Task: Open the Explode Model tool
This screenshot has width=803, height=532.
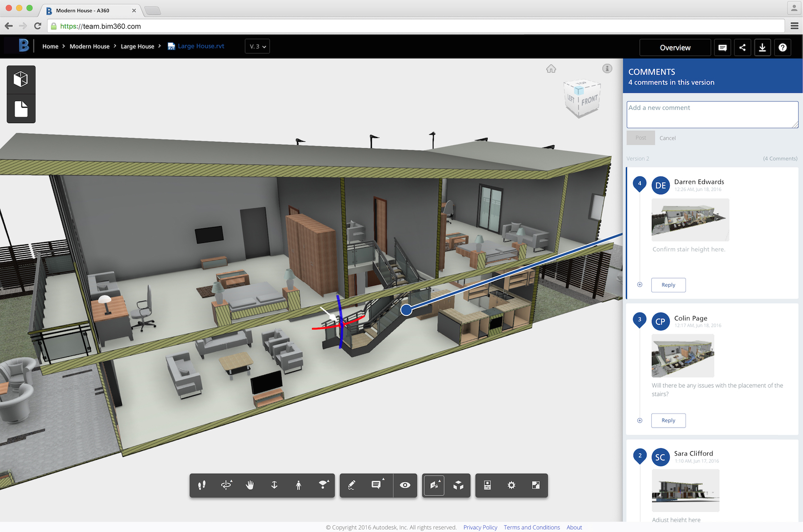Action: point(458,485)
